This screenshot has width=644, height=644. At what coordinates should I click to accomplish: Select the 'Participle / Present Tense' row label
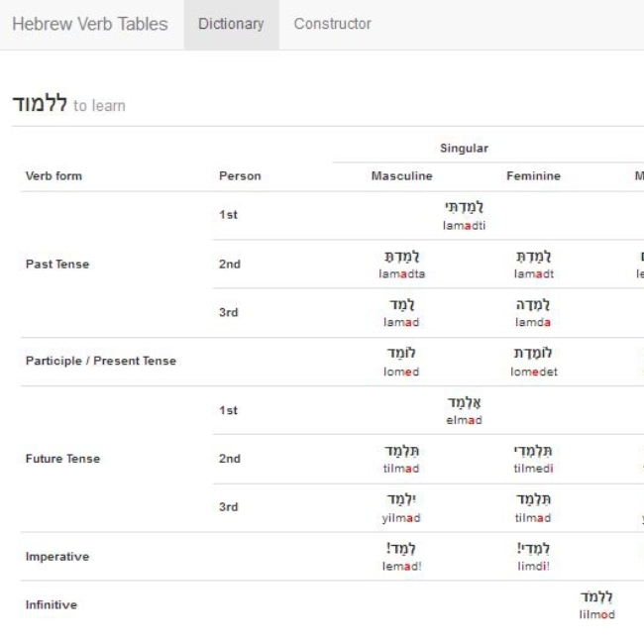[x=100, y=361]
